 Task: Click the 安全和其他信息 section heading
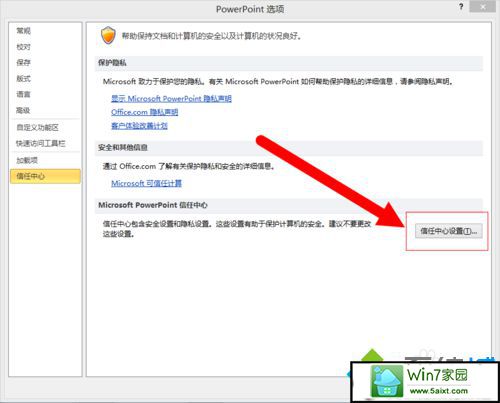click(x=123, y=147)
